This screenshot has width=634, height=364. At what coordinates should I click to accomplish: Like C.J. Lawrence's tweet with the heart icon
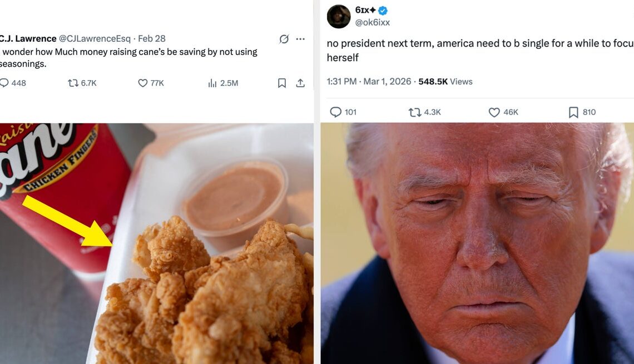(143, 82)
